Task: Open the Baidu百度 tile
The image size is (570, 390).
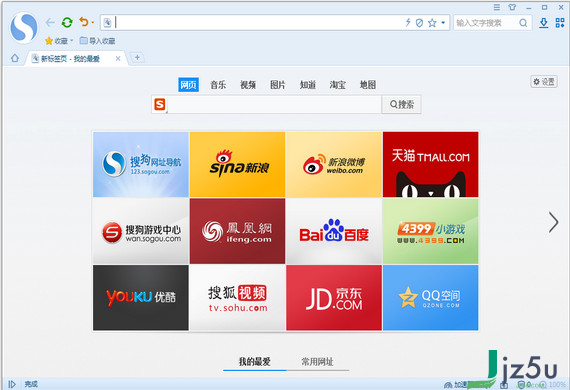Action: tap(334, 231)
